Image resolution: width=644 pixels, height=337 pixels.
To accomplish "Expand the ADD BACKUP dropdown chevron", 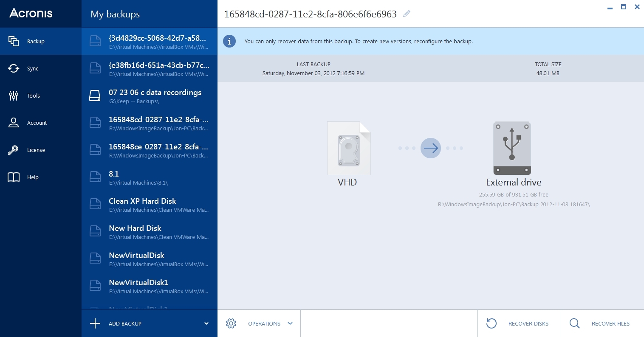I will tap(206, 323).
